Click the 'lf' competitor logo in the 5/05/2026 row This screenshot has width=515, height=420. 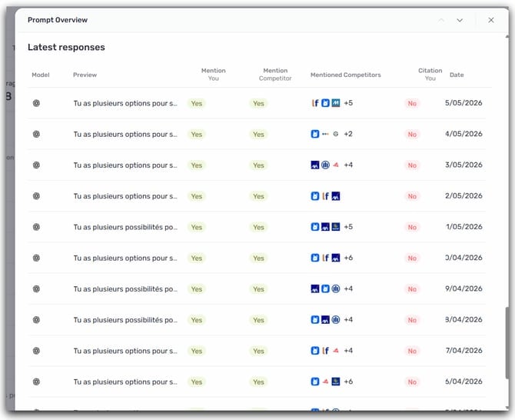[315, 103]
